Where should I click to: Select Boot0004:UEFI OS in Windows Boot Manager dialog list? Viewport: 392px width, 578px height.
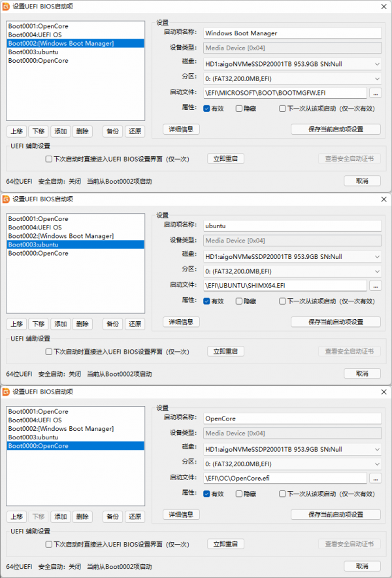point(75,35)
